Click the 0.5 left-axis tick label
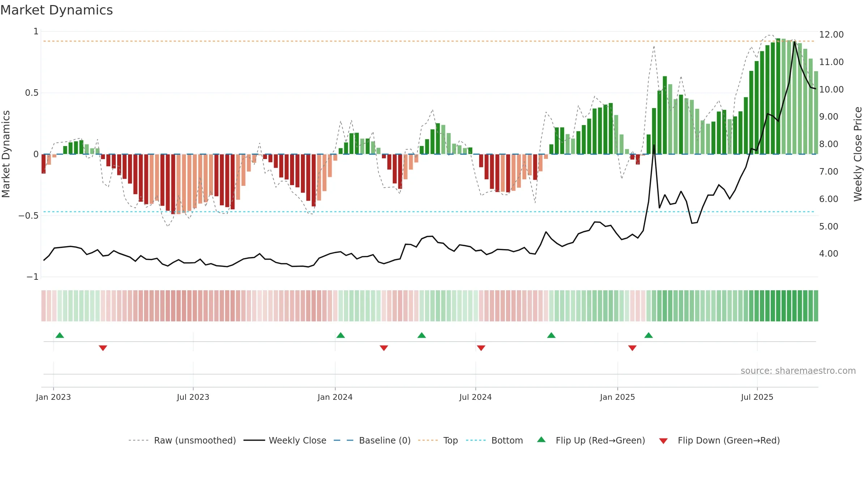Screen dimensions: 868x488 [32, 93]
